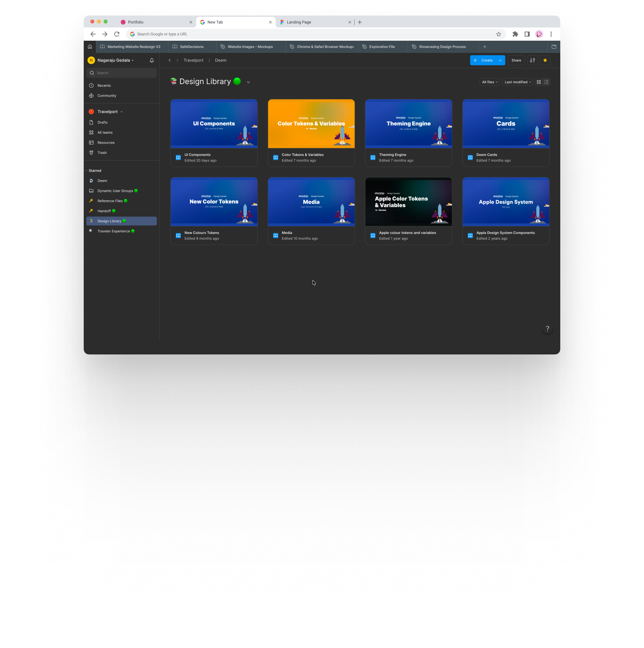
Task: Open UI Components file thumbnail
Action: pos(214,124)
